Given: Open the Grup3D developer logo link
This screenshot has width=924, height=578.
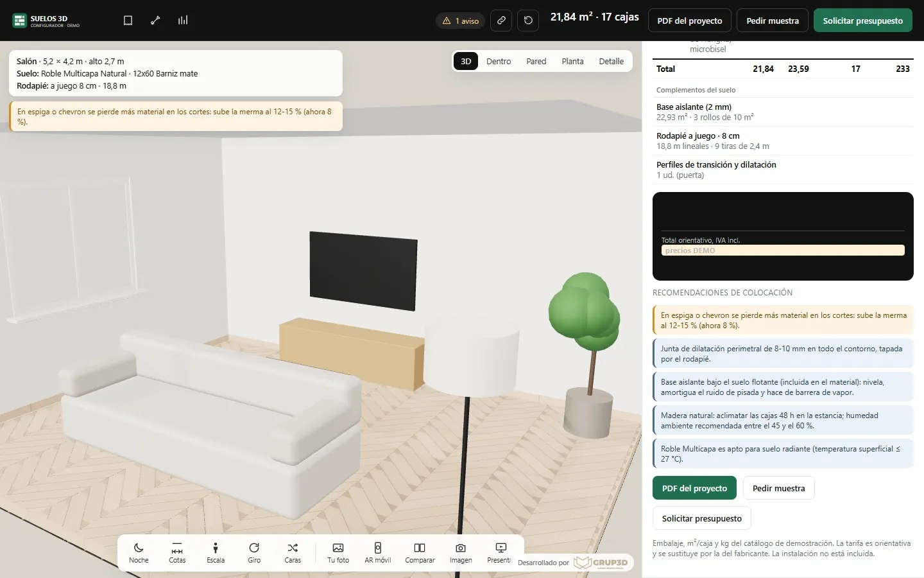Looking at the screenshot, I should [601, 563].
